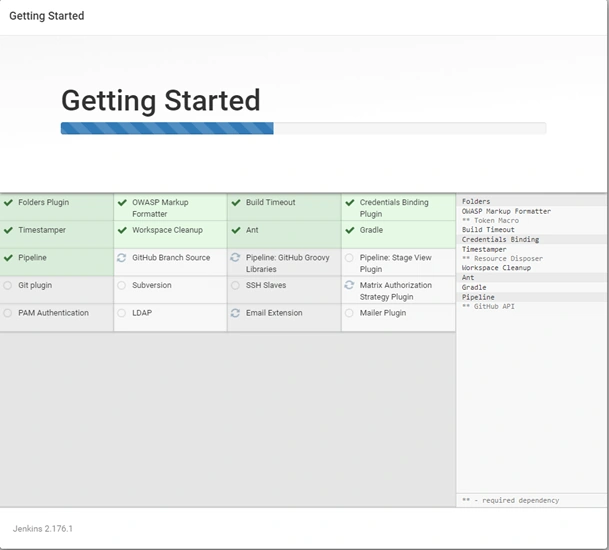Click the Workspace Cleanup checkmark icon
The image size is (609, 550).
coord(122,230)
